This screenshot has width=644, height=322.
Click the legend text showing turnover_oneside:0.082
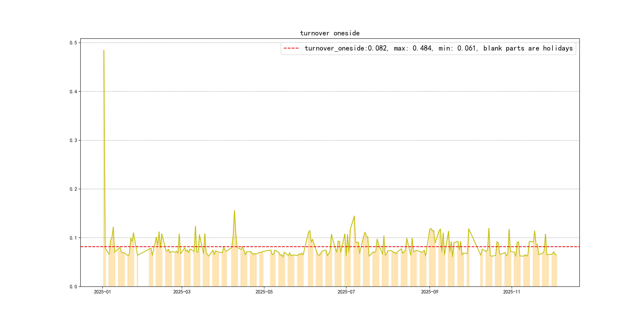[x=346, y=48]
